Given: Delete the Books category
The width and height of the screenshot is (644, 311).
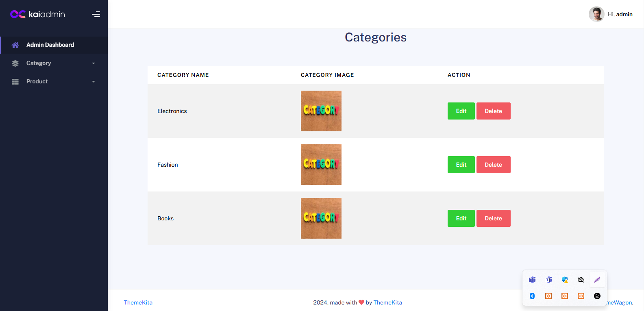Looking at the screenshot, I should pyautogui.click(x=493, y=218).
